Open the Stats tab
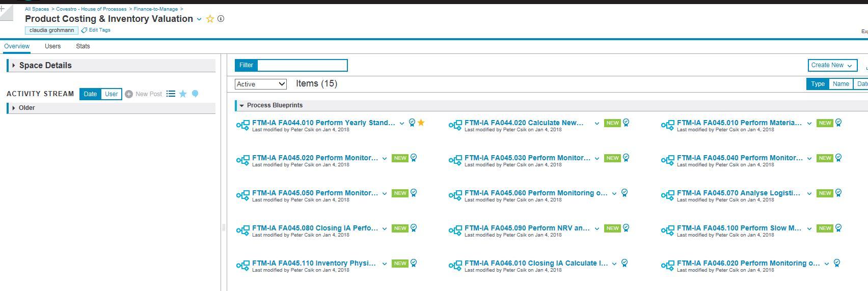Viewport: 868px width, 291px height. 83,46
